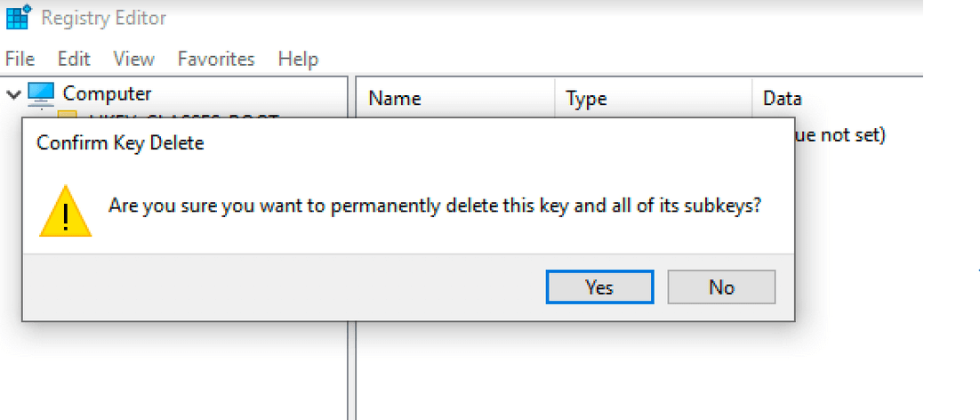The image size is (980, 420).
Task: Confirm deletion with the Yes button
Action: point(600,287)
